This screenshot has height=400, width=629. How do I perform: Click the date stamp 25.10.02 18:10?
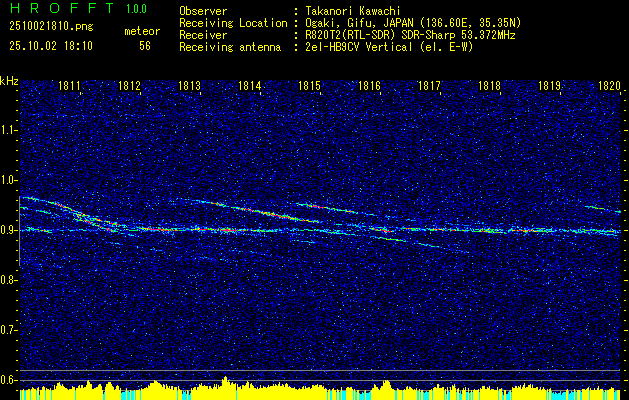[x=51, y=46]
